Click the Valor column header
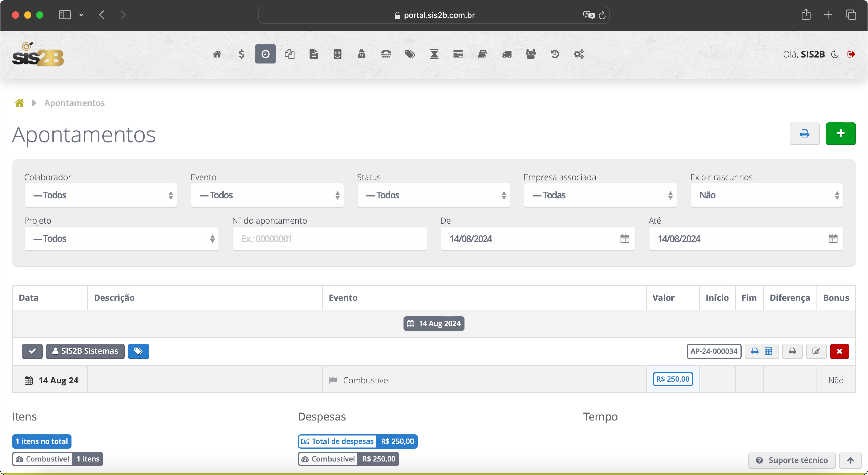This screenshot has height=475, width=868. 672,297
